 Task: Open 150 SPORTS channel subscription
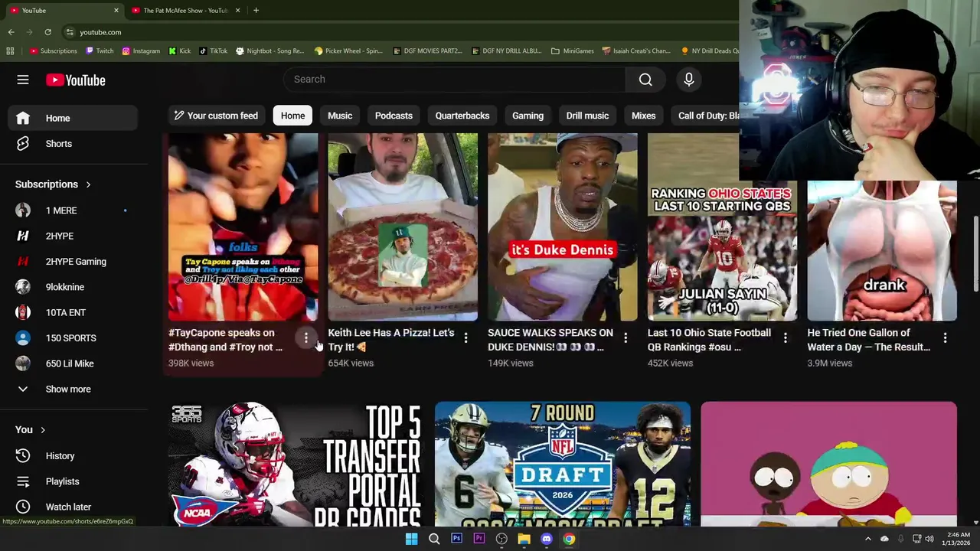[x=73, y=338]
